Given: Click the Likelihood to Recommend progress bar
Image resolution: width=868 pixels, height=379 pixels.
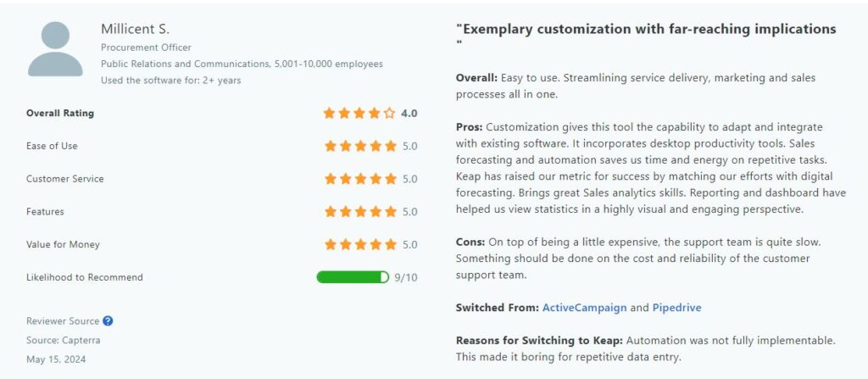Looking at the screenshot, I should [353, 277].
